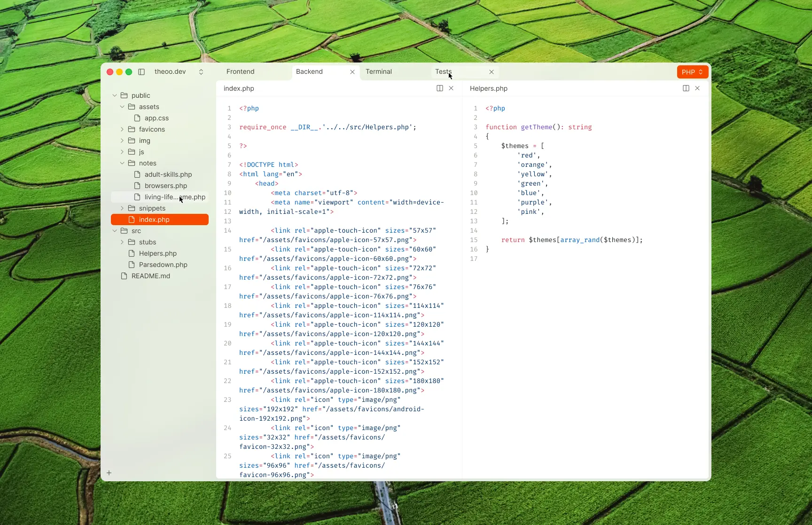Switch to the Frontend tab
Image resolution: width=812 pixels, height=525 pixels.
(x=240, y=71)
